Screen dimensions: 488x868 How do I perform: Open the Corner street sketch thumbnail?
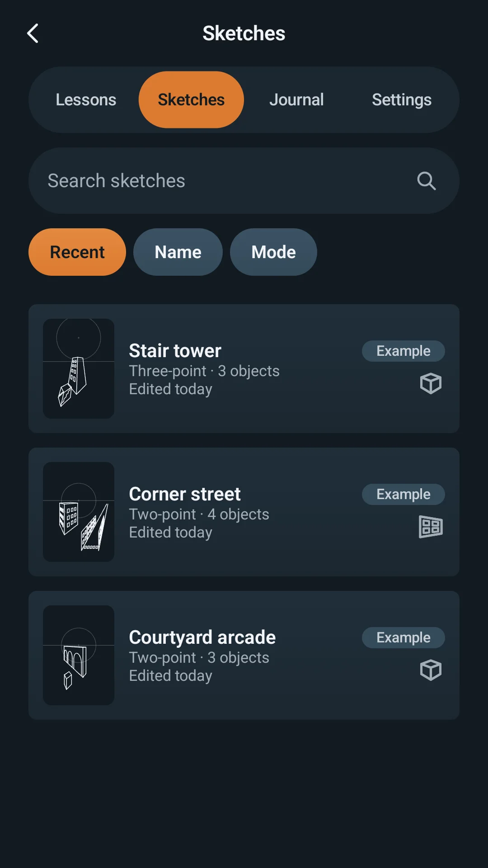(x=79, y=512)
